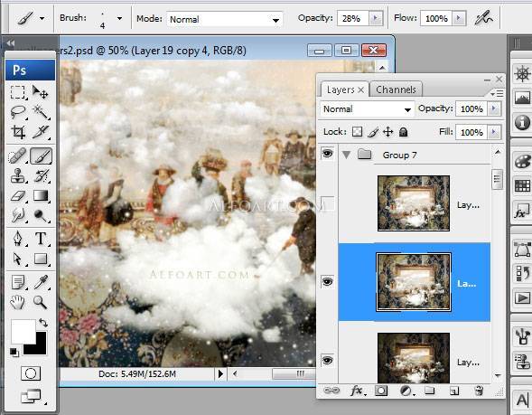Select the Gradient tool
This screenshot has height=415, width=532.
coord(41,196)
